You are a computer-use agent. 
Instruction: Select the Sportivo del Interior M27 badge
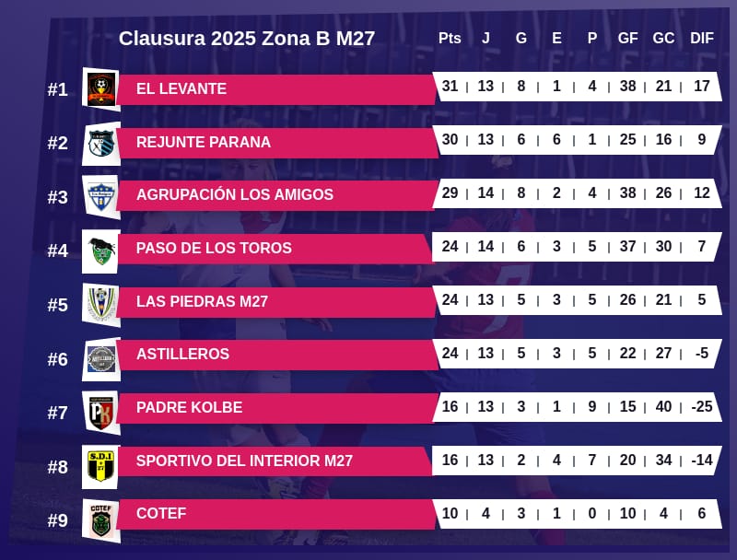(100, 464)
